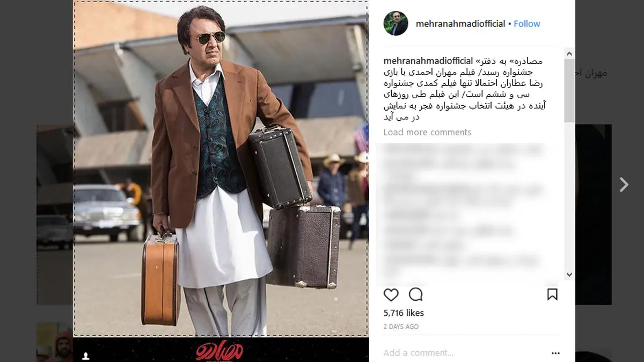Expand Load more comments
Screen dimensions: 644x362
(427, 132)
